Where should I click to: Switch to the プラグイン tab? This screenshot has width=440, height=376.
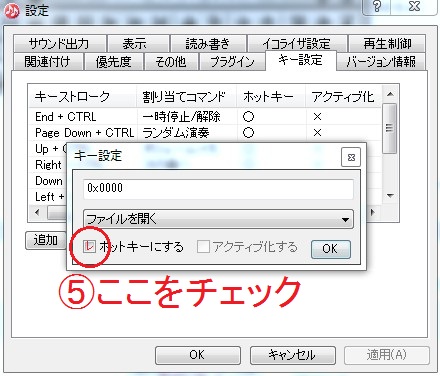[x=232, y=62]
